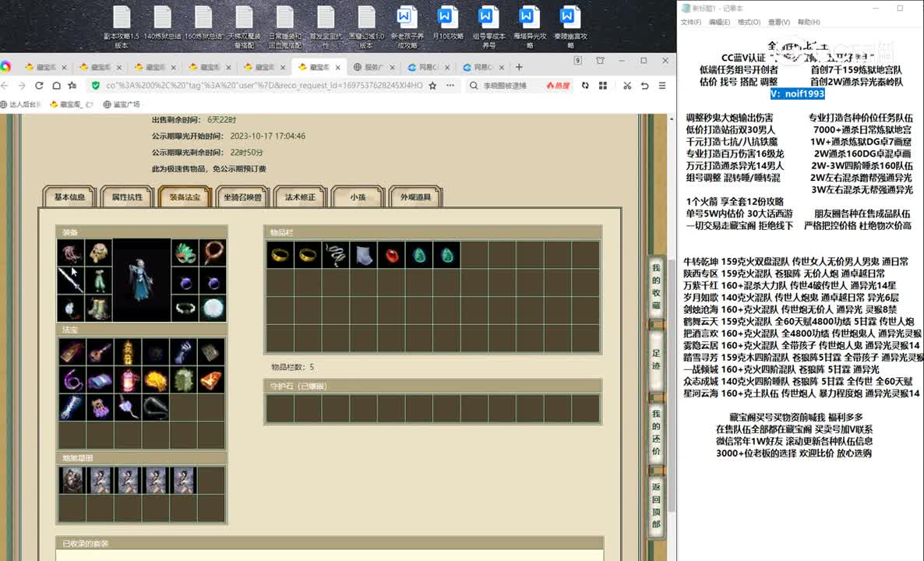
Task: Inspect the boots equipment slot
Action: click(x=98, y=308)
